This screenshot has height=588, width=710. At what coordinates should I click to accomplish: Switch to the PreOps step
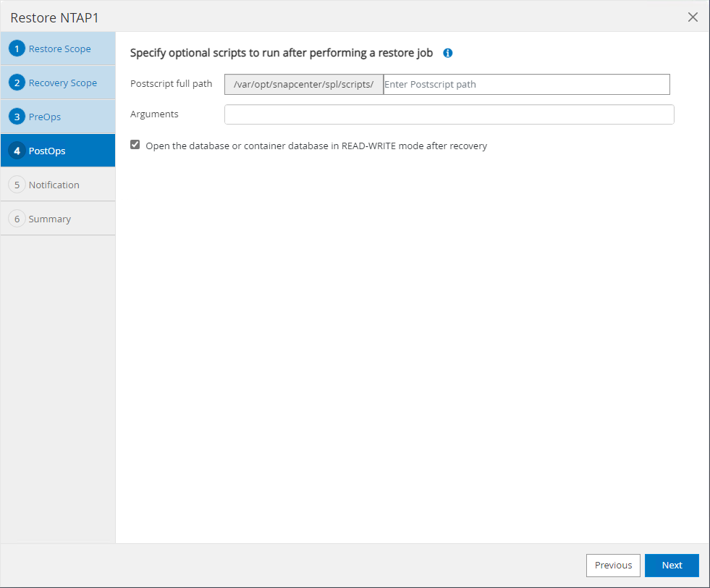point(44,117)
